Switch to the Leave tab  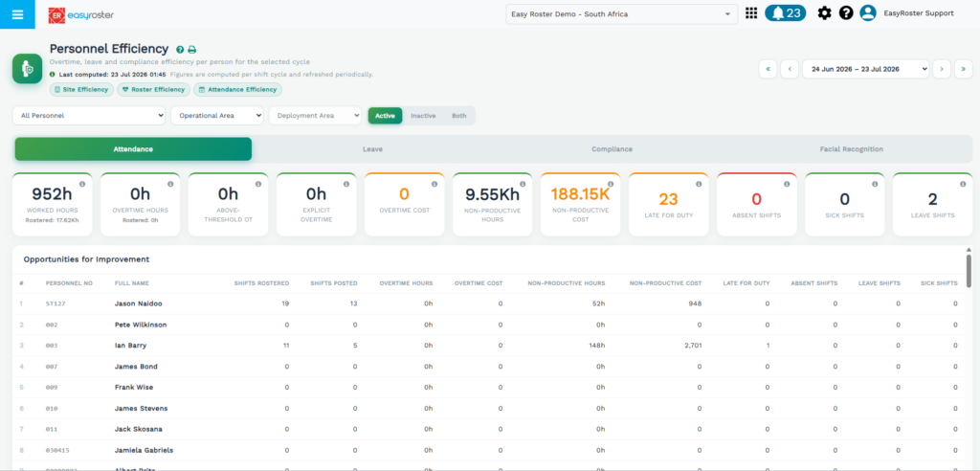point(372,149)
